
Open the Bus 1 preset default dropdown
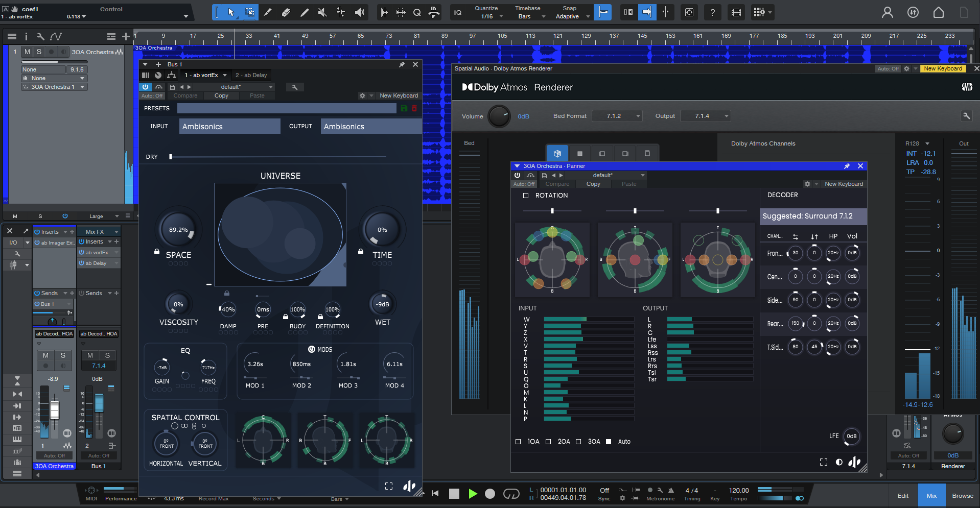(x=235, y=87)
